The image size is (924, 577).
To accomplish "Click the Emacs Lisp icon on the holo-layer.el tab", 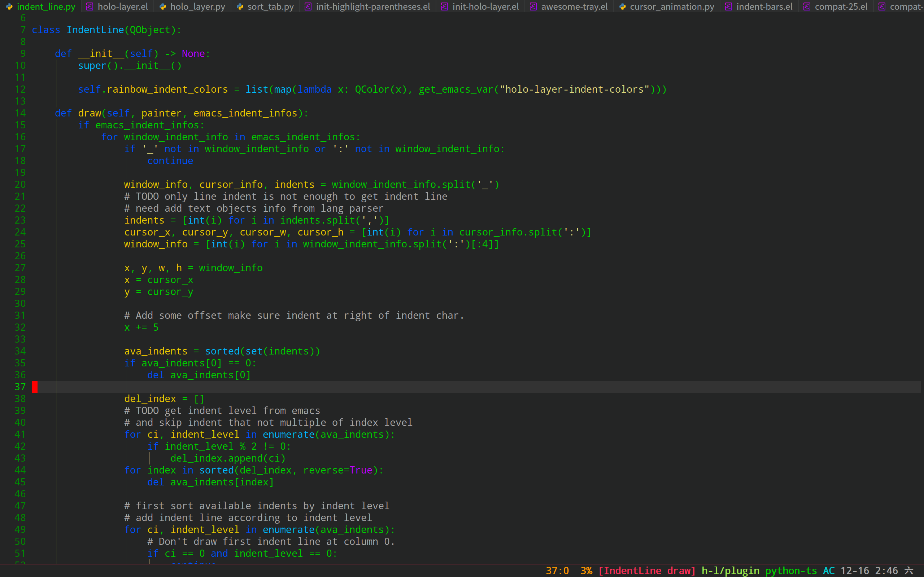I will [x=90, y=6].
